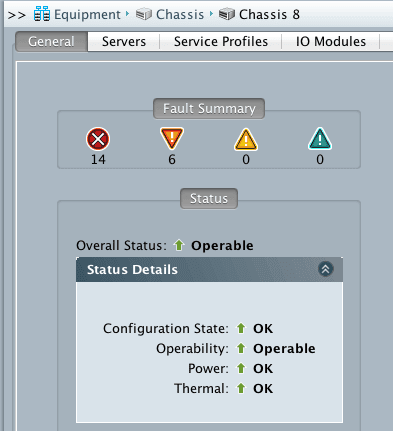Click the Overall Status Operable value

222,246
